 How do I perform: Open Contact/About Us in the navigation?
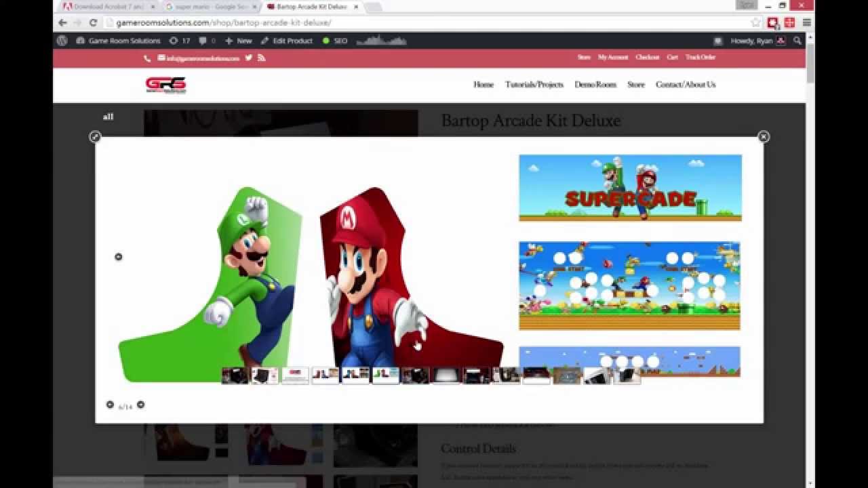click(686, 85)
